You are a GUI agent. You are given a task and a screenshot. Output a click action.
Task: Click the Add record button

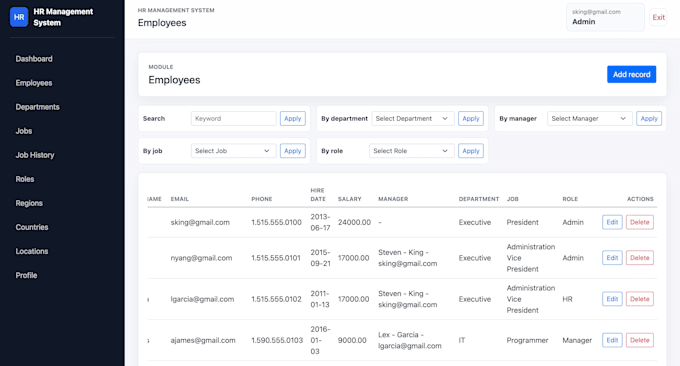[x=631, y=75]
